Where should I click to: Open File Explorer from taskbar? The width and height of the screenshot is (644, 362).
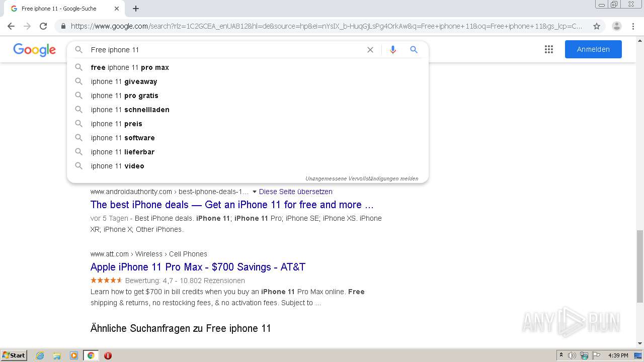point(57,355)
